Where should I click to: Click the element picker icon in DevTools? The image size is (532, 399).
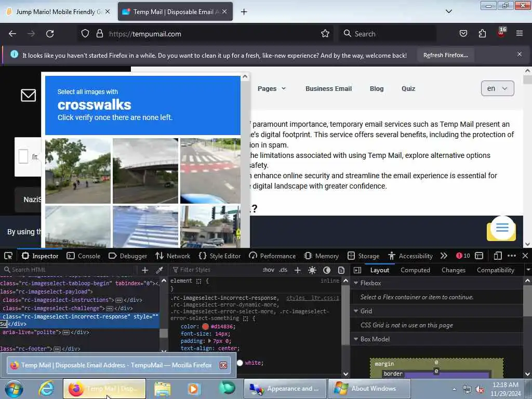[8, 256]
